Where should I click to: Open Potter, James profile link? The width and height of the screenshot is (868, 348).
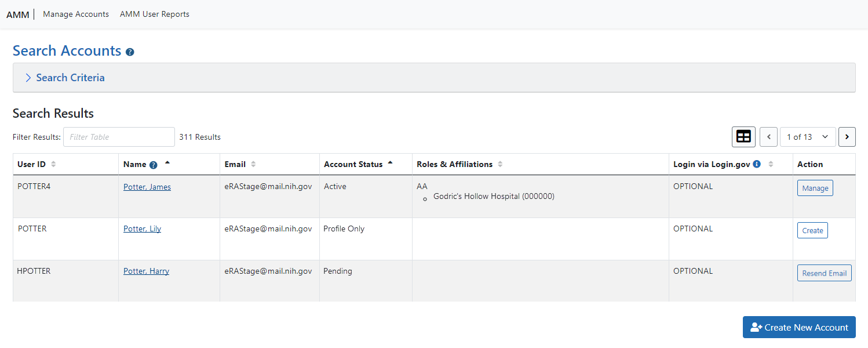(x=147, y=187)
